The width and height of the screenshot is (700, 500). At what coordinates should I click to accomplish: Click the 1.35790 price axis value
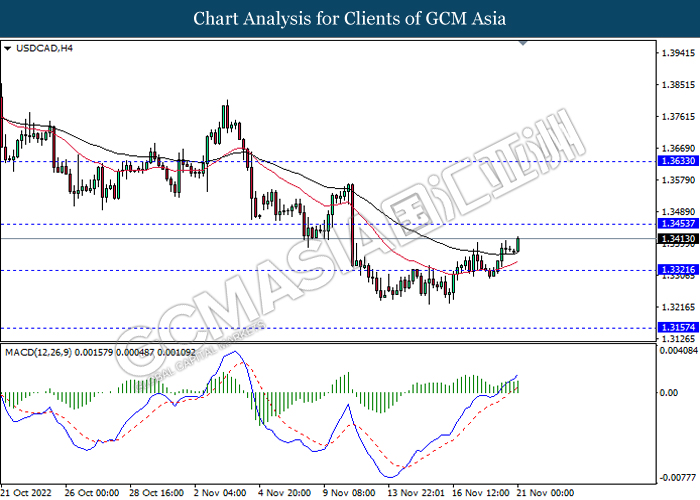[679, 180]
